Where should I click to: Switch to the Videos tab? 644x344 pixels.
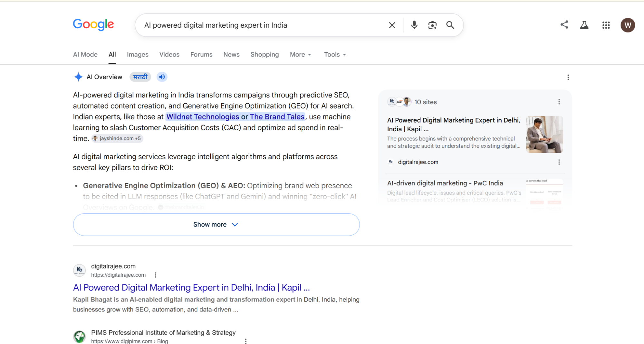click(169, 54)
